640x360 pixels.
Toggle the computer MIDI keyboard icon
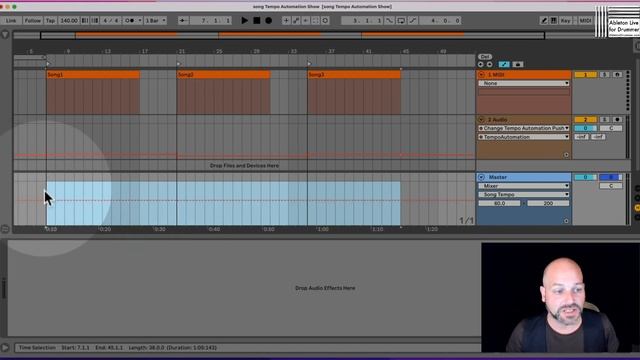553,20
